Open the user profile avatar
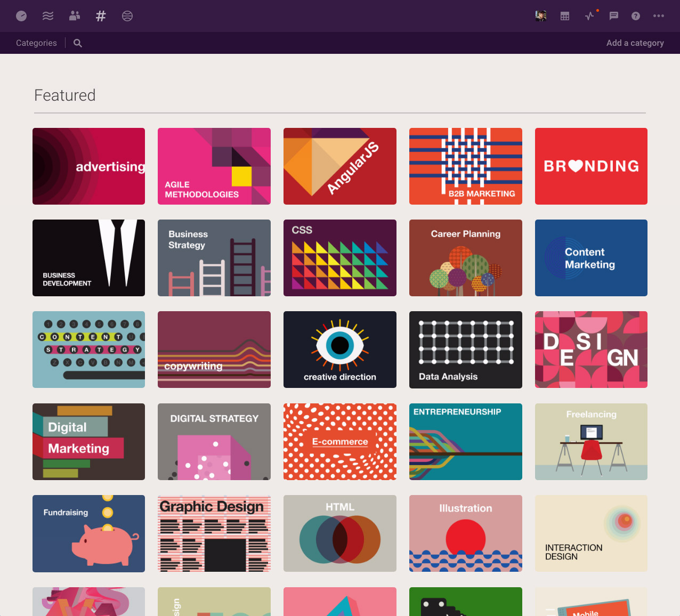Screen dimensions: 680x616 pyautogui.click(x=541, y=16)
